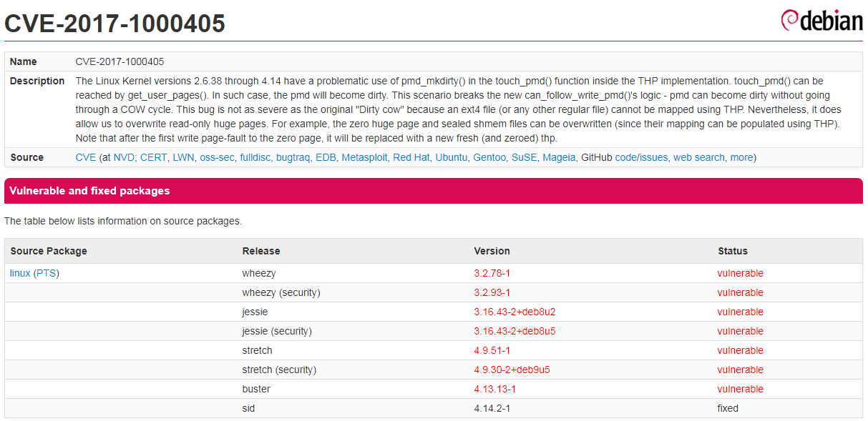This screenshot has height=421, width=868.
Task: Visit the Ubuntu tracker link
Action: point(451,157)
